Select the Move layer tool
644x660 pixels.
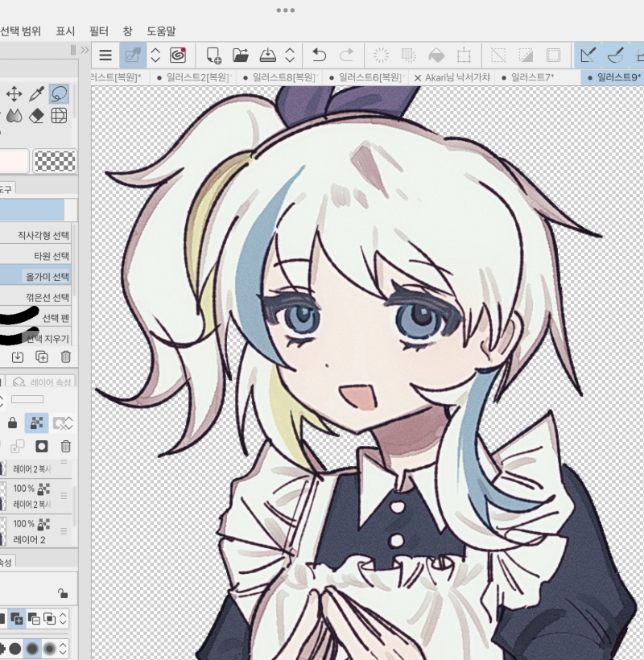click(14, 94)
